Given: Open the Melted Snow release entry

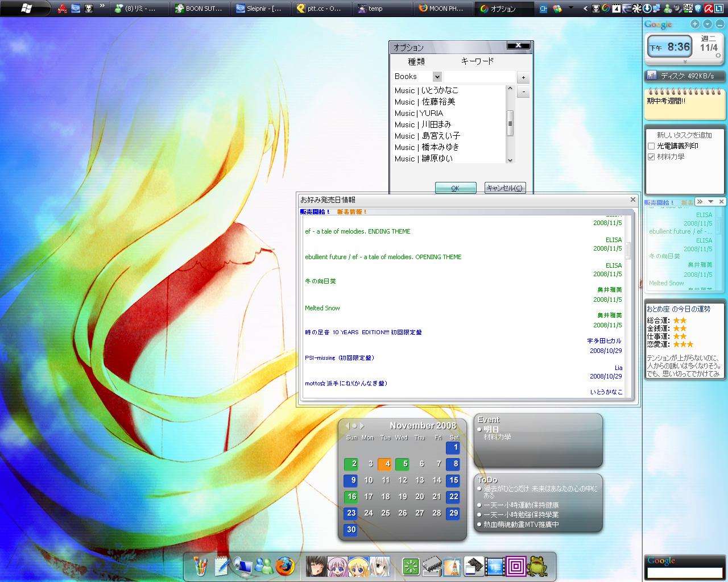Looking at the screenshot, I should tap(322, 308).
